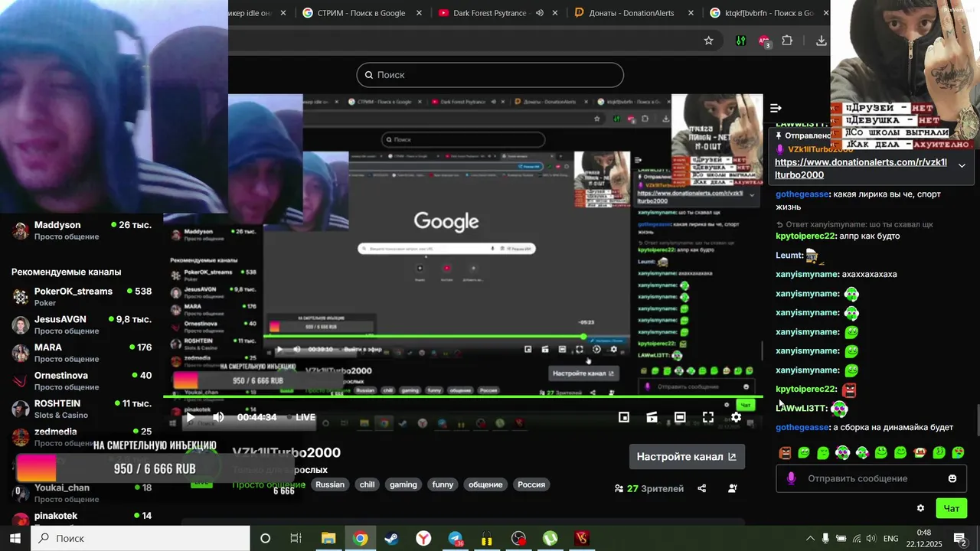Image resolution: width=980 pixels, height=551 pixels.
Task: Open the green equalizer extension
Action: [x=740, y=41]
